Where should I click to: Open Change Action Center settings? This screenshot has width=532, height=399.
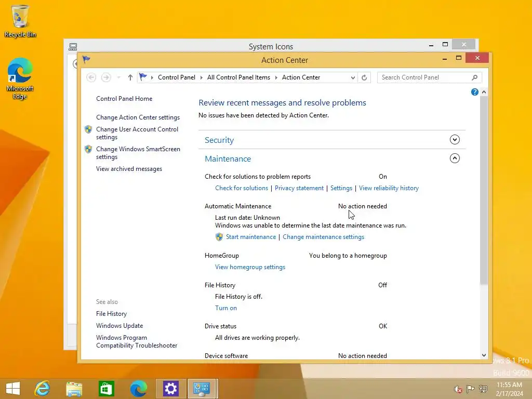coord(138,117)
